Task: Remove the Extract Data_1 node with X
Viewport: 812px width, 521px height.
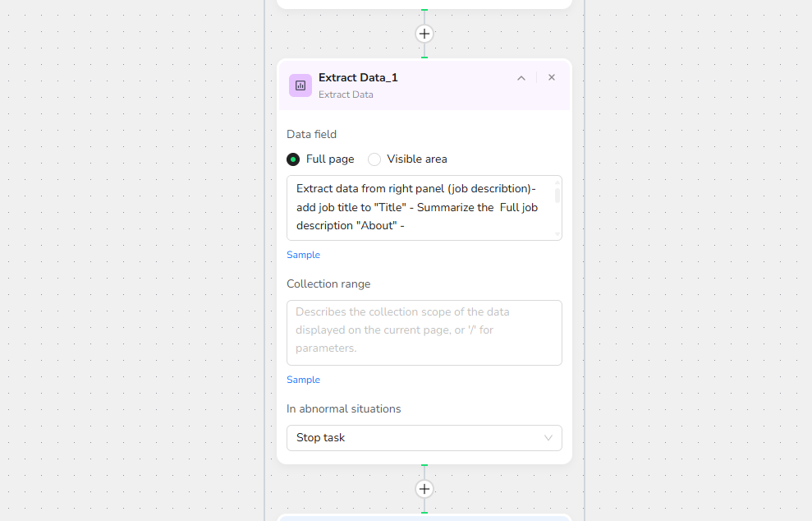Action: (x=552, y=78)
